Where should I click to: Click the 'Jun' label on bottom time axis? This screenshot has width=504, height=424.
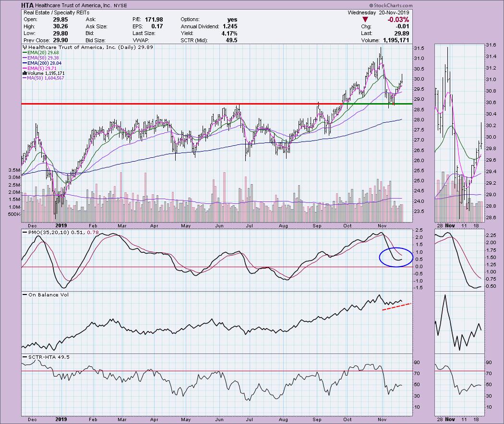click(x=219, y=420)
